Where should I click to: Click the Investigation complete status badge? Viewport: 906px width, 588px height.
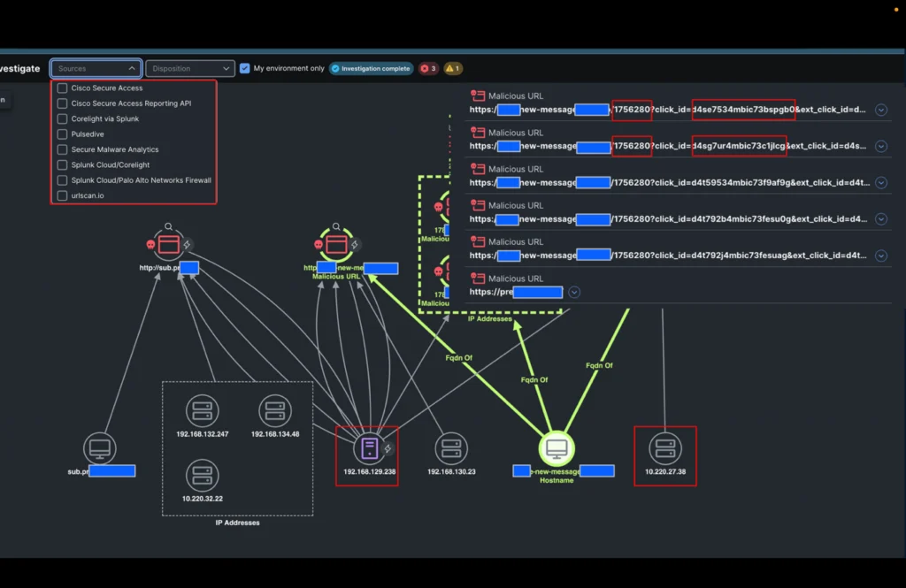(x=371, y=68)
